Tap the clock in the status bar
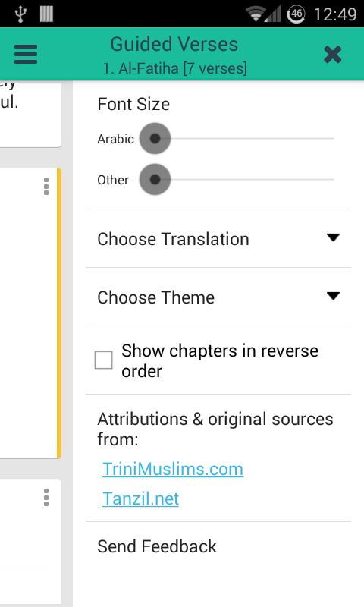The image size is (364, 607). [335, 14]
